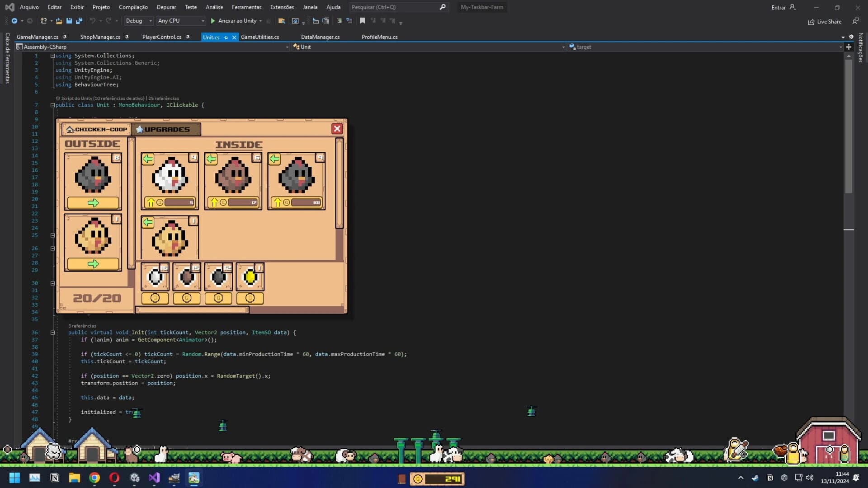Click the green upgrade arrow for the outside chicken
The image size is (868, 488).
[x=92, y=203]
